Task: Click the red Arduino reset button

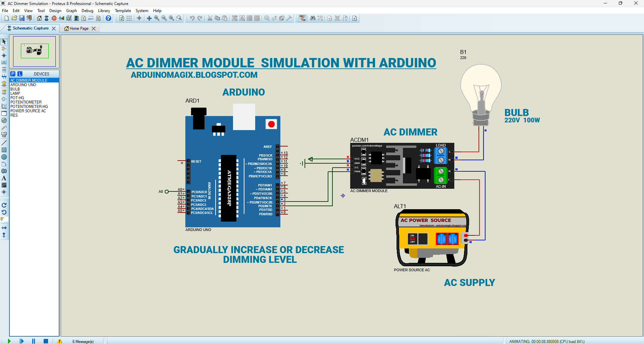Action: click(x=271, y=124)
